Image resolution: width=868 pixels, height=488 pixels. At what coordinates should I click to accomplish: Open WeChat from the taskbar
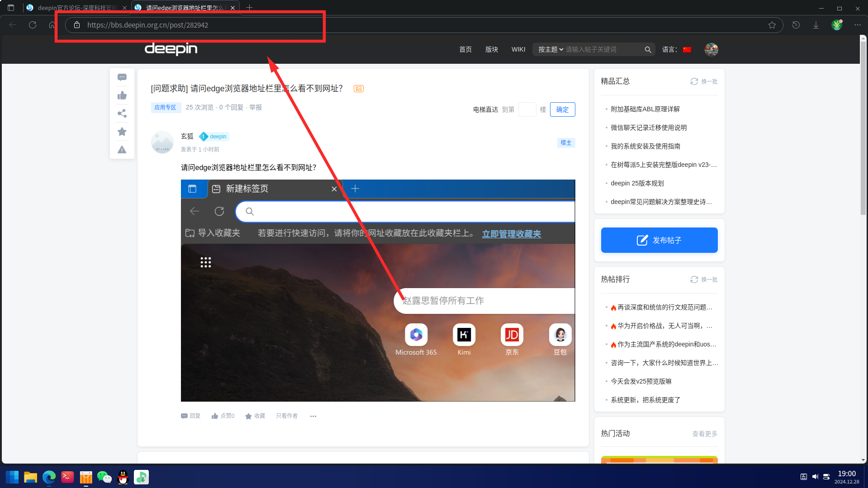pos(104,477)
